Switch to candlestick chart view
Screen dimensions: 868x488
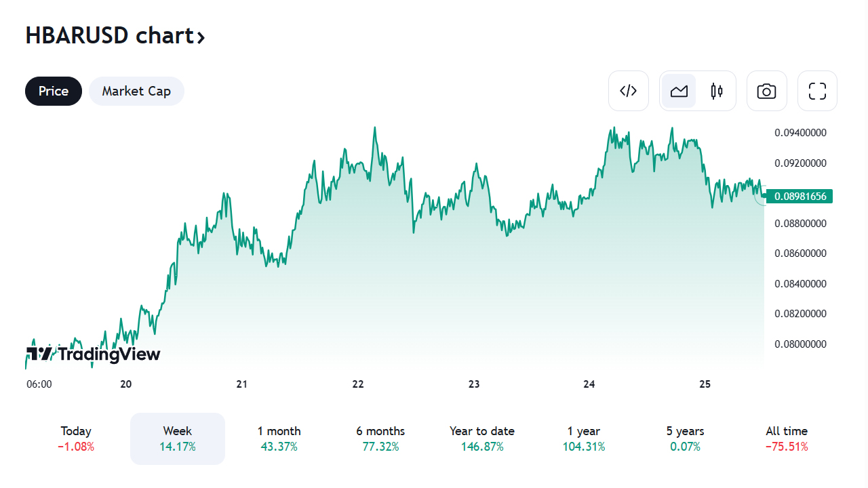pos(717,91)
